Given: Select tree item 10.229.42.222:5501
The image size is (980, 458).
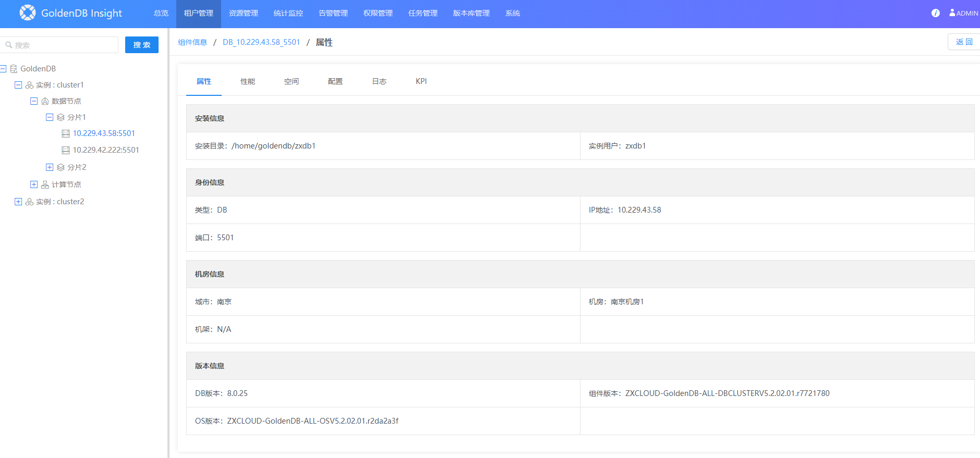Looking at the screenshot, I should (x=106, y=151).
